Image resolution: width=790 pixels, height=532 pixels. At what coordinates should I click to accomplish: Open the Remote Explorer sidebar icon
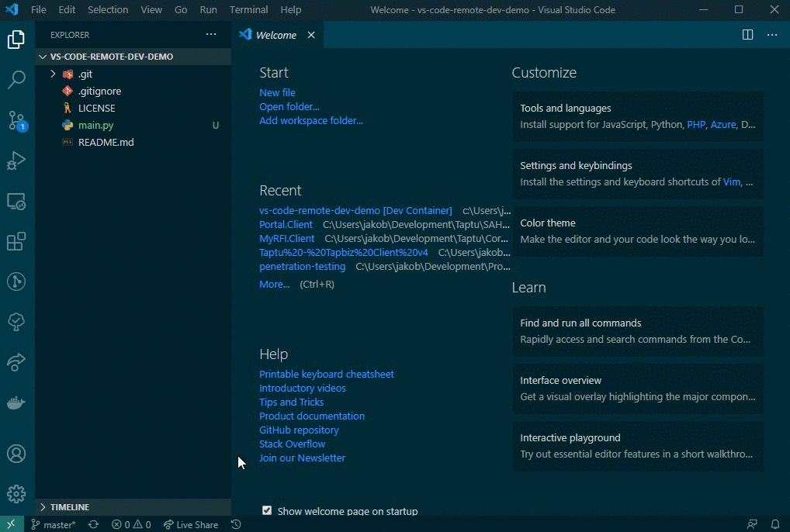click(x=16, y=201)
